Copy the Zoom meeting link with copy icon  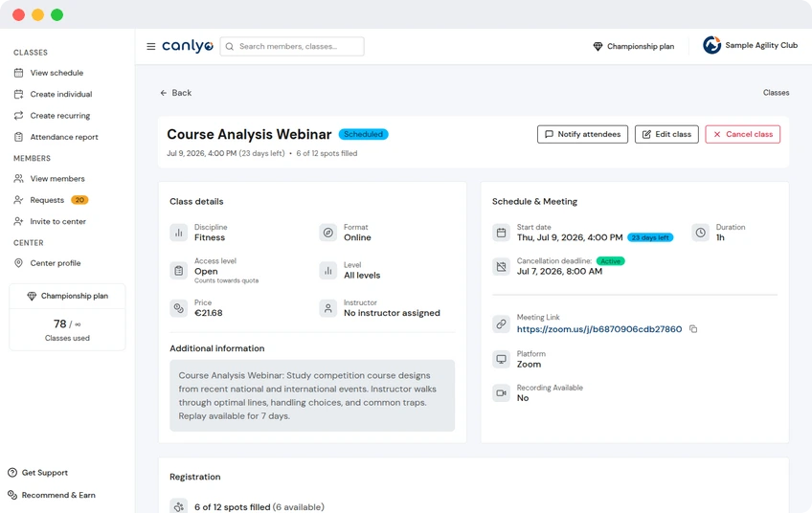tap(693, 328)
